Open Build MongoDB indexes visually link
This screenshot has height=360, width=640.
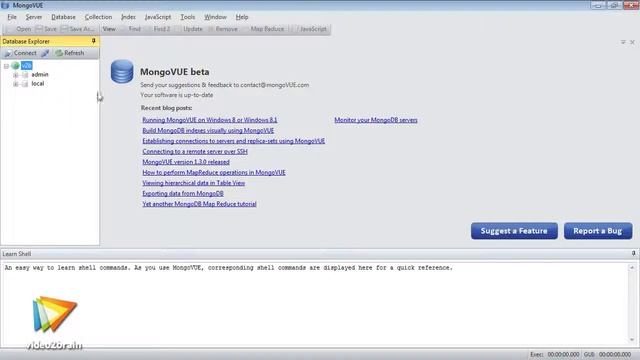click(208, 131)
